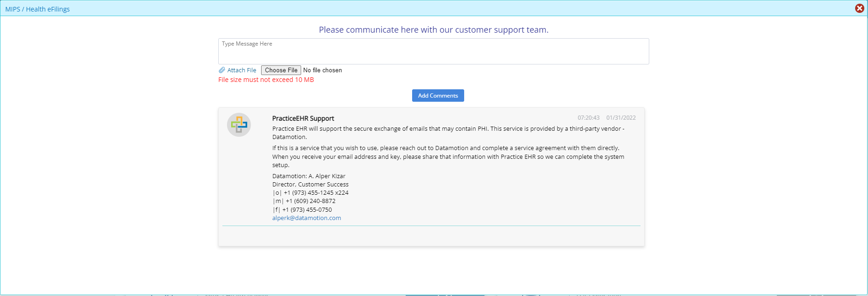This screenshot has height=296, width=868.
Task: Click the customer support team heading
Action: tap(433, 30)
